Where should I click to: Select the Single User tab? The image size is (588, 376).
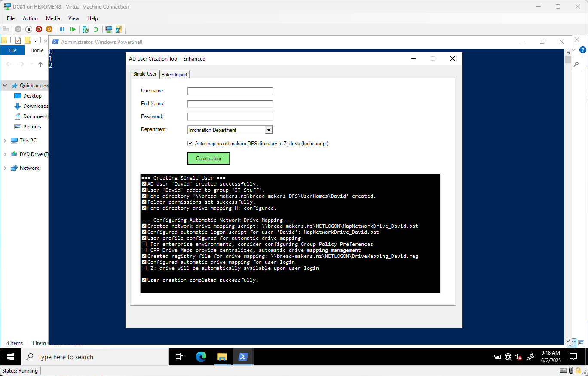coord(145,74)
